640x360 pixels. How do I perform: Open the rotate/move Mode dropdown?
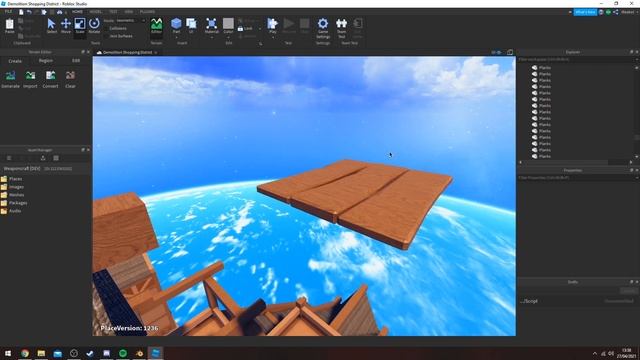[x=130, y=20]
